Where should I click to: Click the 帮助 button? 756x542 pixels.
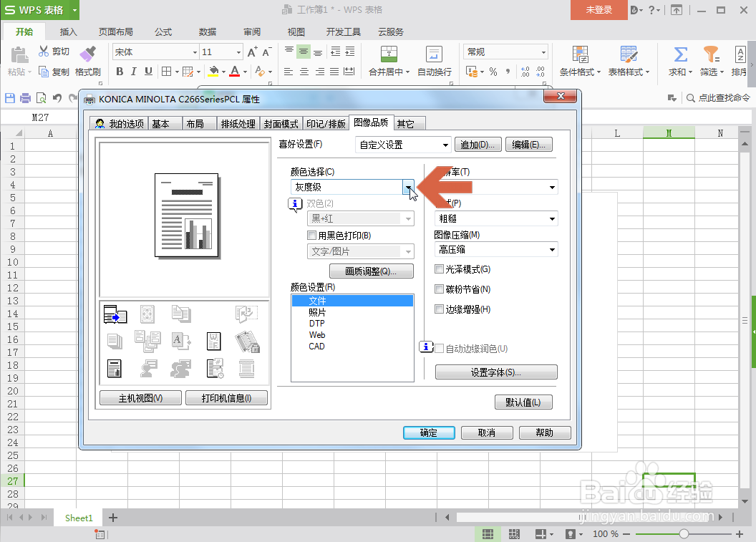tap(545, 433)
